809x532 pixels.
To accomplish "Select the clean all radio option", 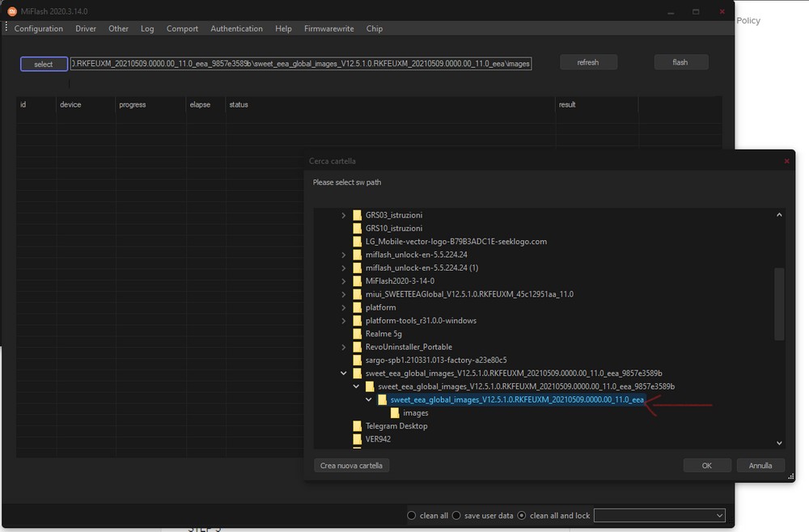I will pos(412,516).
